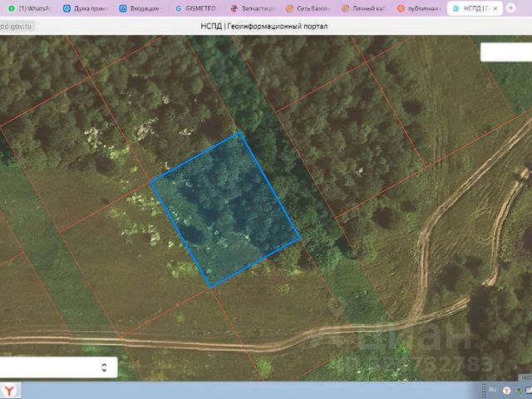Open the публичная tab

[x=419, y=8]
